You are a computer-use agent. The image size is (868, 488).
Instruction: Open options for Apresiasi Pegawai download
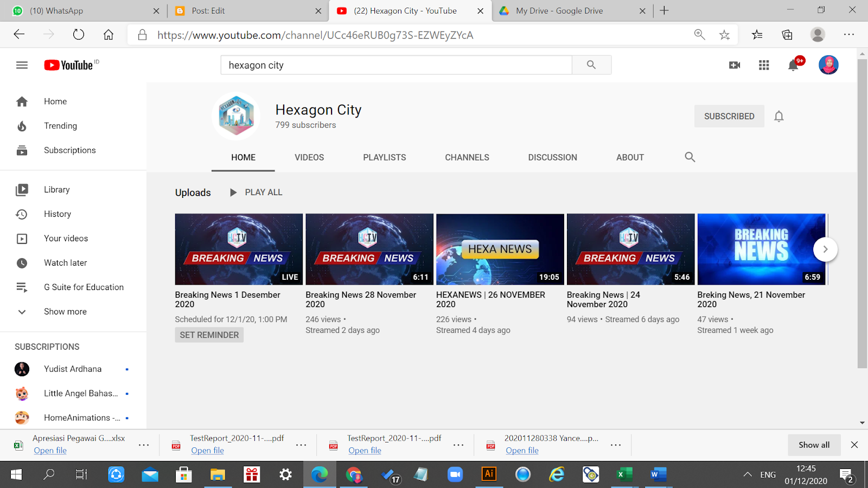[144, 445]
